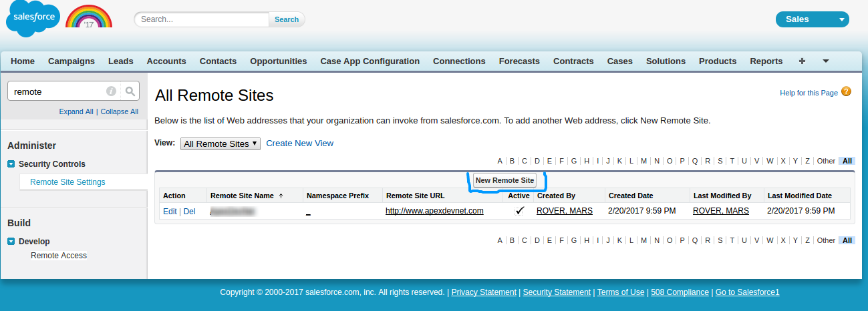Open the plus icon for all tabs

(x=802, y=61)
